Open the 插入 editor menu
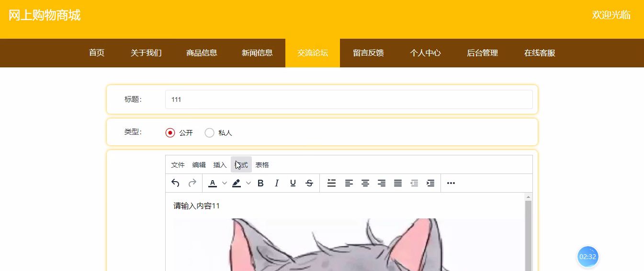The width and height of the screenshot is (644, 271). pos(220,165)
